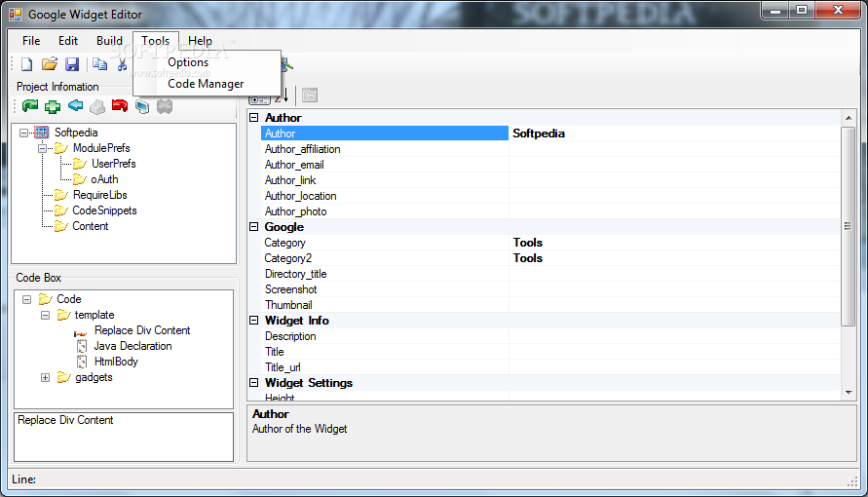Viewport: 868px width, 497px height.
Task: Click the Category value field Tools
Action: (674, 243)
